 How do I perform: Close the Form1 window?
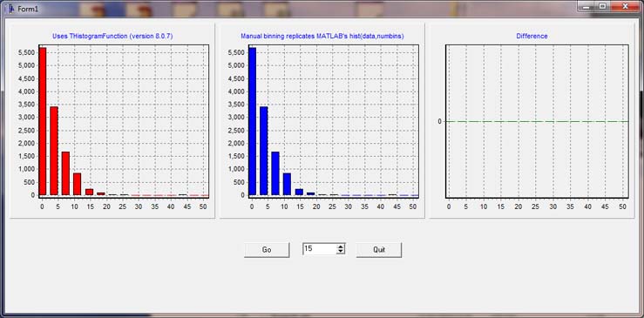pyautogui.click(x=625, y=6)
